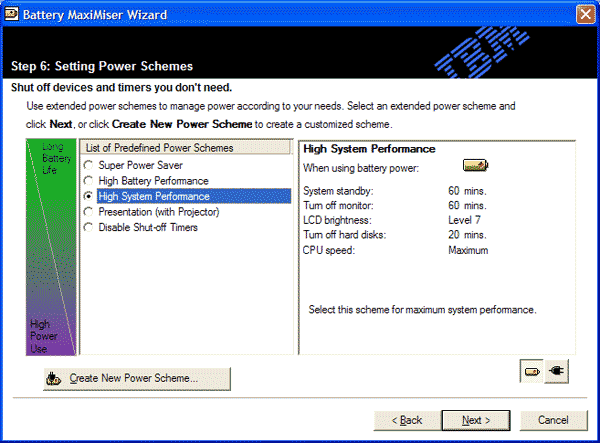600x443 pixels.
Task: Choose High System Performance option
Action: click(88, 196)
